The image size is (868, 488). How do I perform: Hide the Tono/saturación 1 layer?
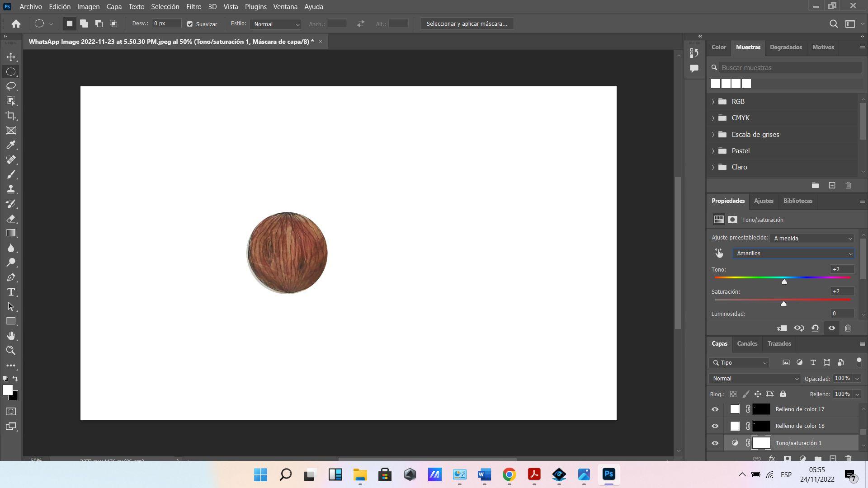click(x=715, y=443)
